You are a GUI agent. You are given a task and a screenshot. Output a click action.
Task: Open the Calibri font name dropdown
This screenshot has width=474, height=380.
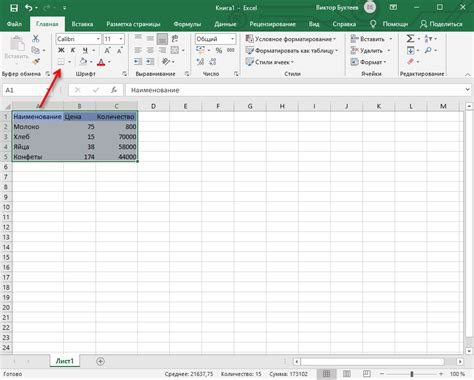(98, 39)
